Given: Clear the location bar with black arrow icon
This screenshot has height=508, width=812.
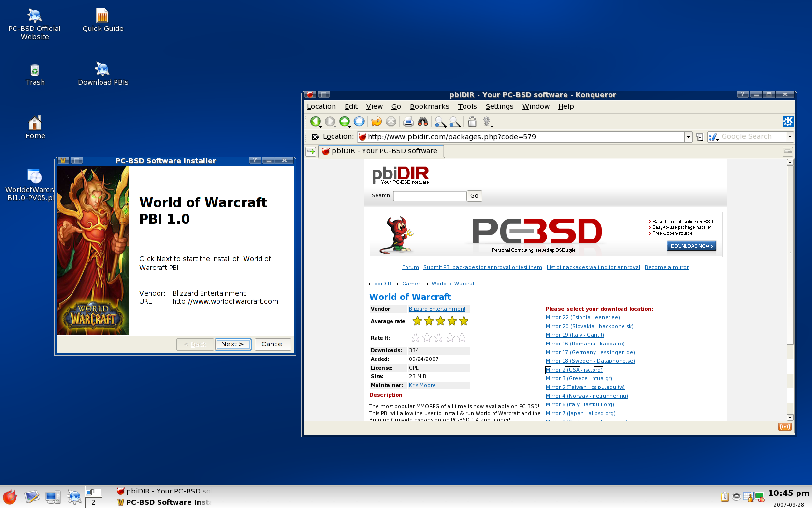Looking at the screenshot, I should pos(315,137).
